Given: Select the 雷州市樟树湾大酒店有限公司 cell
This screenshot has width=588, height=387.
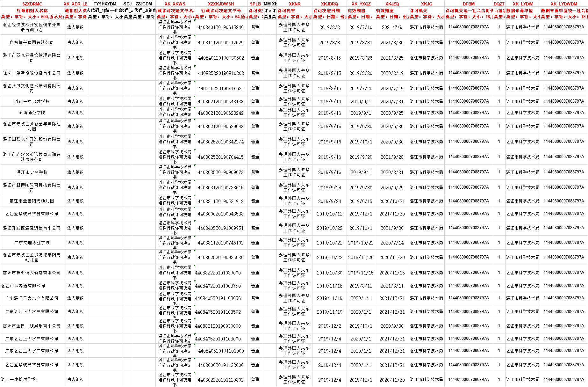Looking at the screenshot, I should coord(32,273).
